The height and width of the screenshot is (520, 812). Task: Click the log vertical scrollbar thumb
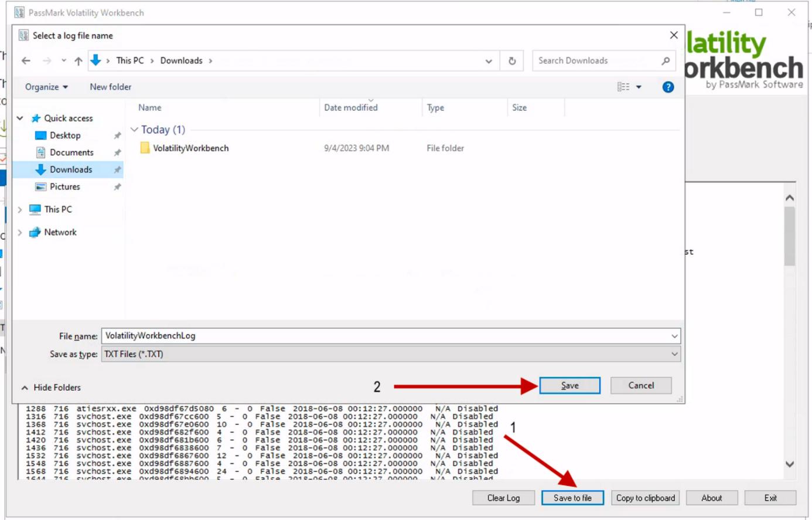[790, 236]
